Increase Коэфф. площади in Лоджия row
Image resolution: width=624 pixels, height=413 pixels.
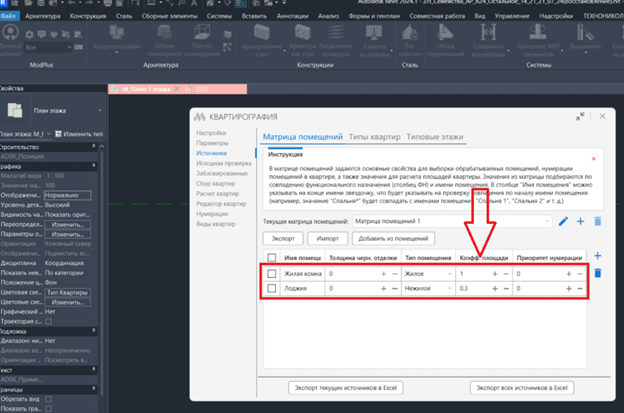pos(495,288)
